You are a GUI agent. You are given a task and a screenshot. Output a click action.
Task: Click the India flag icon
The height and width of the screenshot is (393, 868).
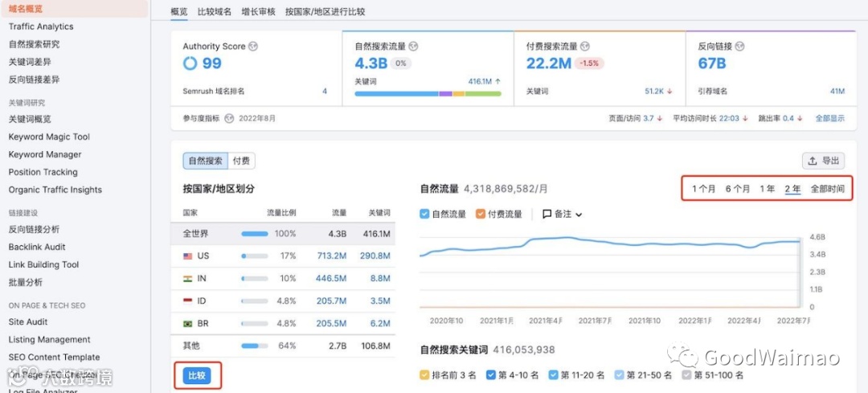coord(188,278)
